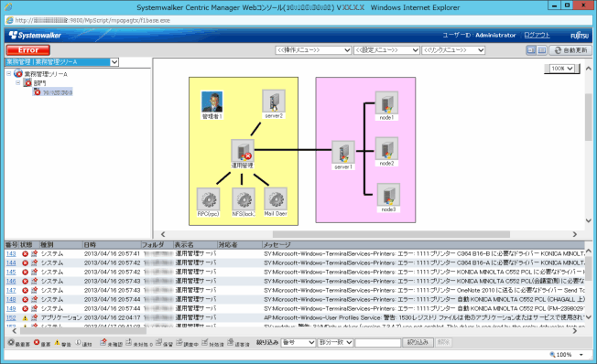Click the handling-state icon of event 146

click(x=34, y=281)
